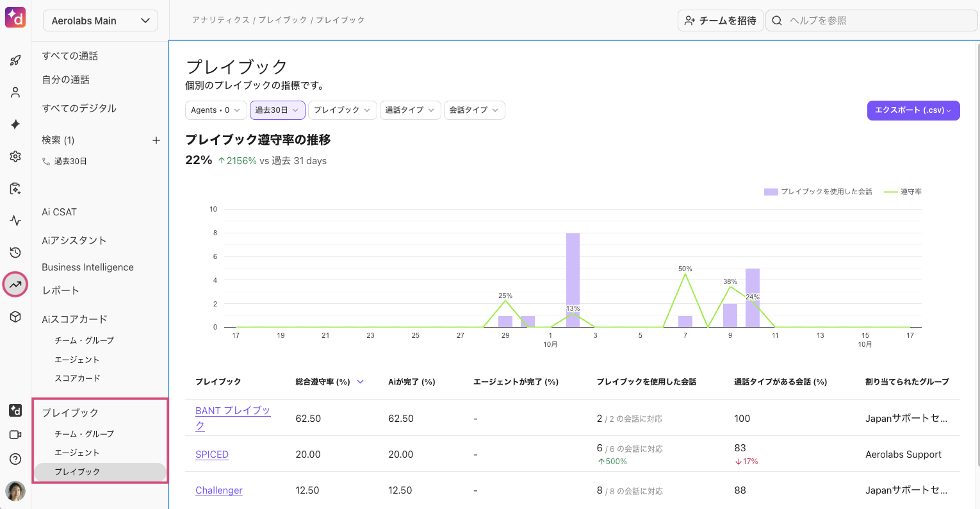Select すべての通話 in the sidebar

pos(70,56)
